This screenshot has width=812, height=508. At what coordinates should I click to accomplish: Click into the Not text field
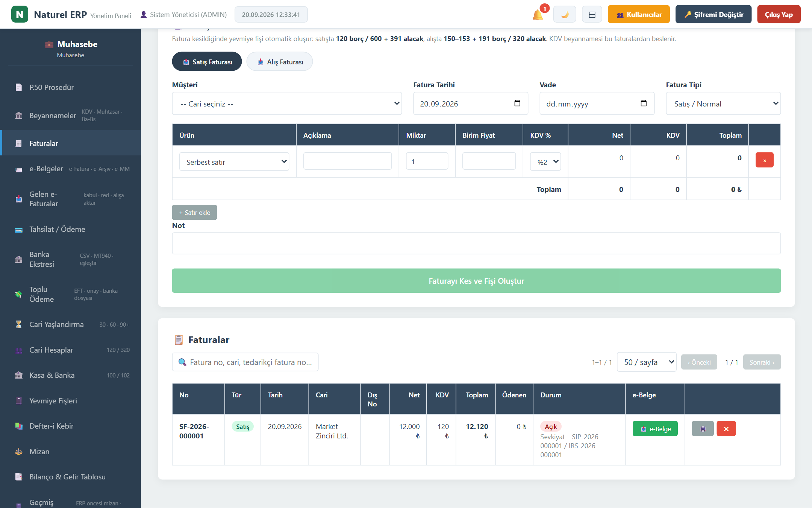pos(476,243)
